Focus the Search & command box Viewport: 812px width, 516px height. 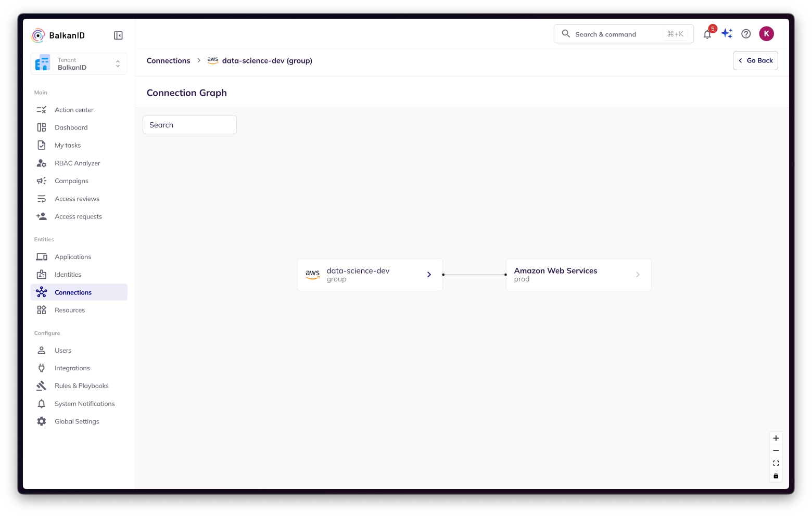tap(619, 34)
